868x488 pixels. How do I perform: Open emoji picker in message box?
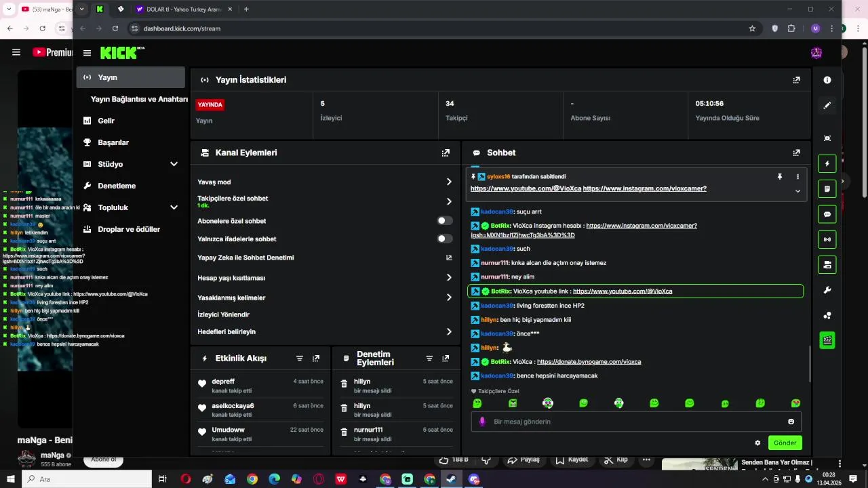point(791,422)
